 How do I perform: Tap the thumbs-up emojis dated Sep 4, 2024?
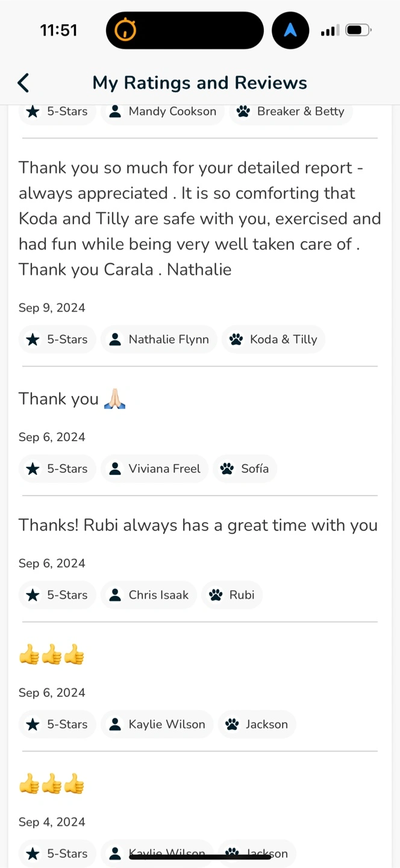(x=51, y=785)
